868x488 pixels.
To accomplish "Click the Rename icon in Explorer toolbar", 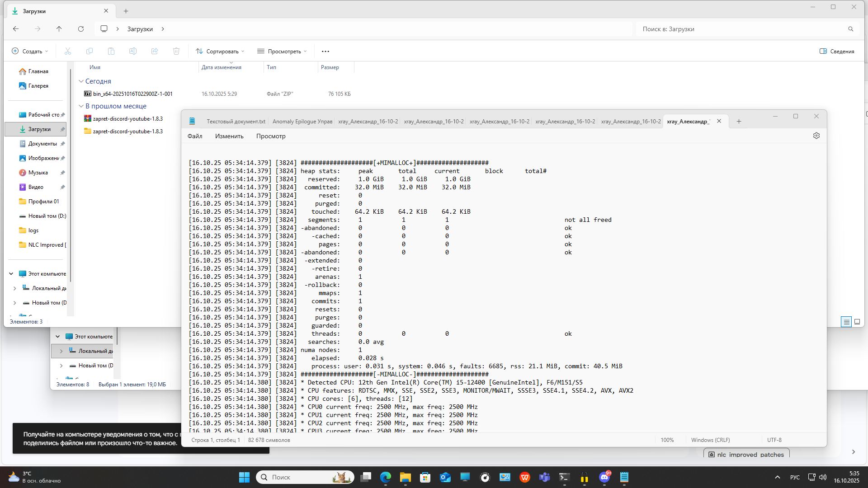I will [x=133, y=51].
